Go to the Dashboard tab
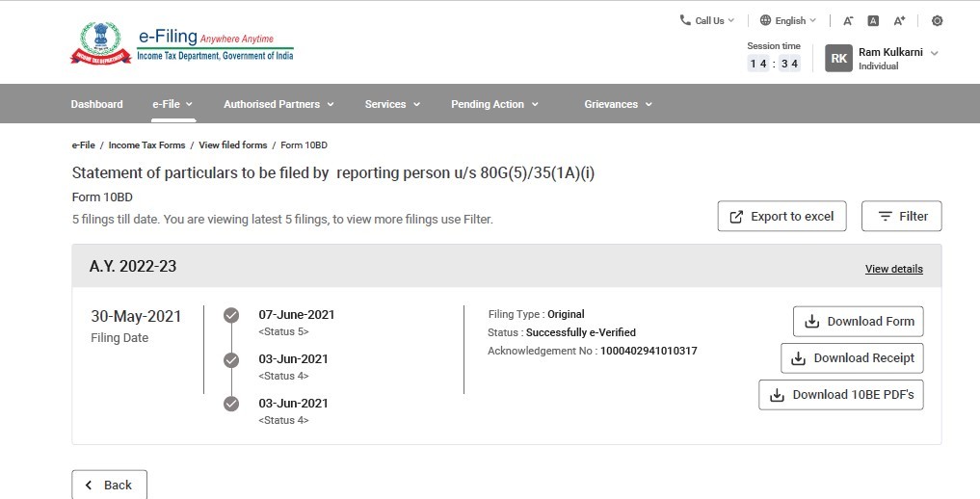 click(x=96, y=104)
